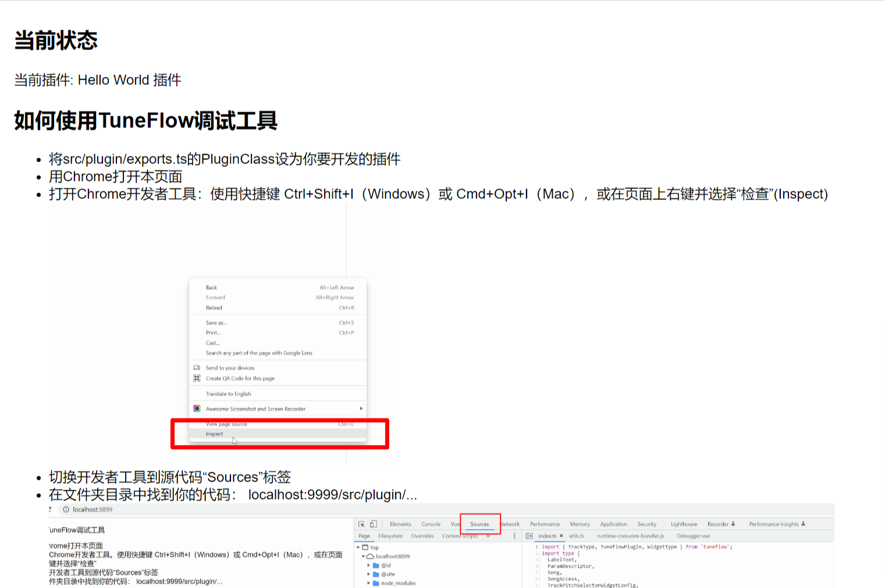Switch to the Memory tab
Viewport: 885px width, 588px height.
580,524
